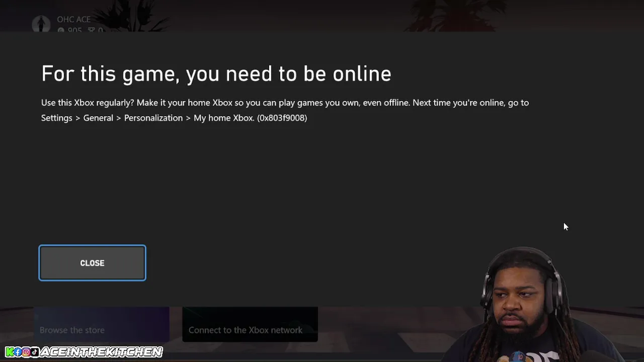Image resolution: width=644 pixels, height=362 pixels.
Task: Click the error code (0x803f9008)
Action: click(x=282, y=118)
